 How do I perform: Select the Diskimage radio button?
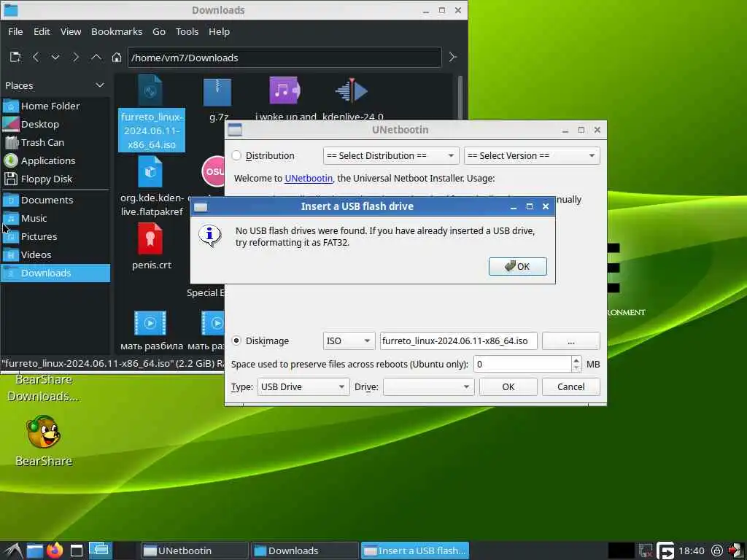pos(236,341)
